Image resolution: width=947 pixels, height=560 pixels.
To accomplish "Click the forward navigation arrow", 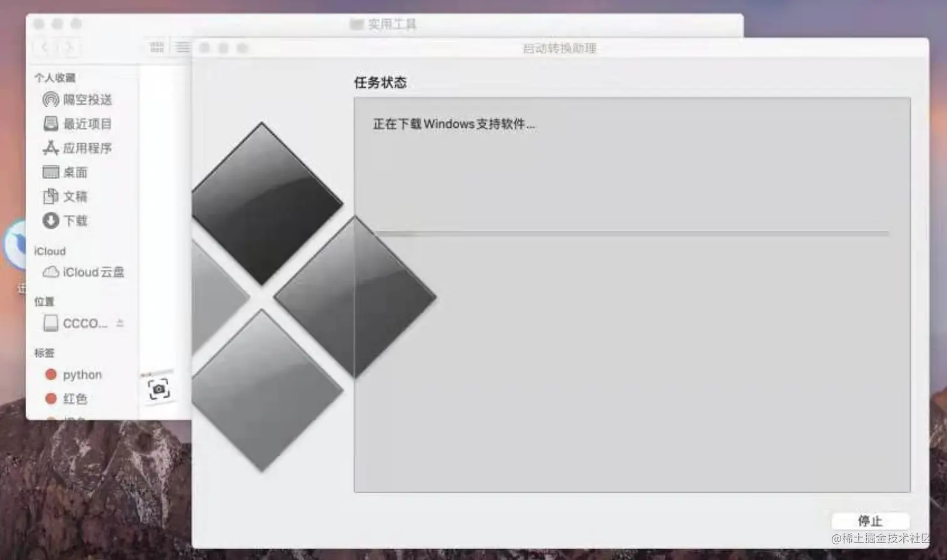I will click(69, 47).
